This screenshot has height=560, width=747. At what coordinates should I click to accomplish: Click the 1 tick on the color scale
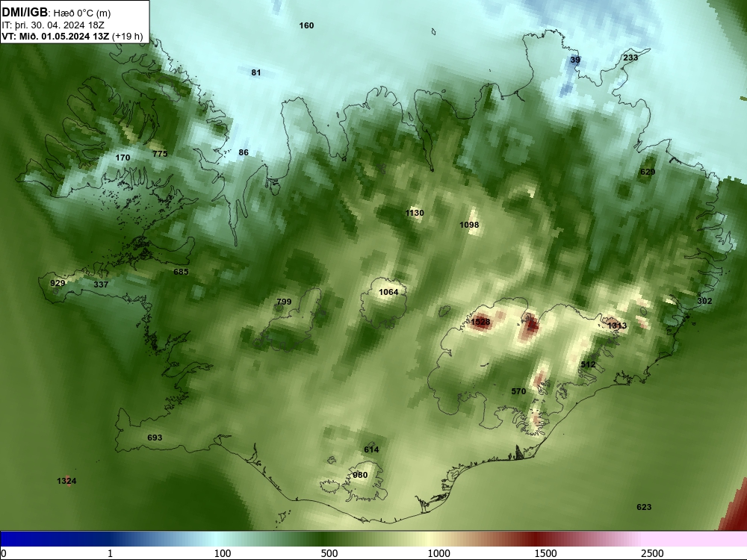(x=110, y=553)
